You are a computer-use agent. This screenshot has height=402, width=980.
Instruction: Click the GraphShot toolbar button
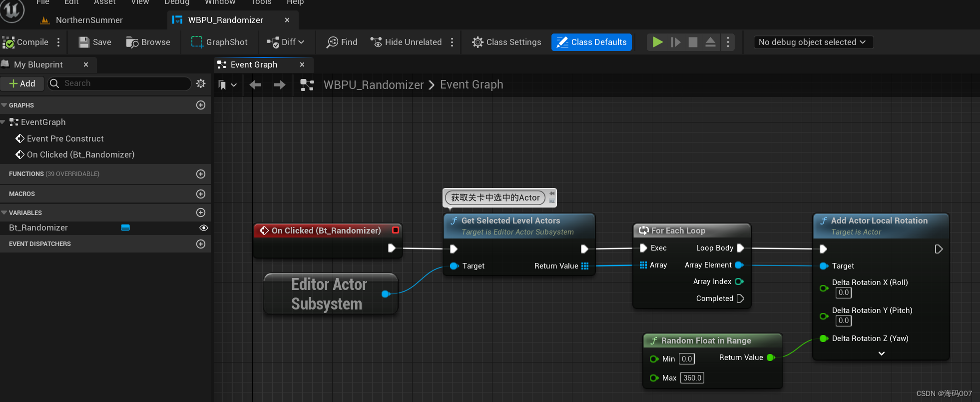pos(219,42)
